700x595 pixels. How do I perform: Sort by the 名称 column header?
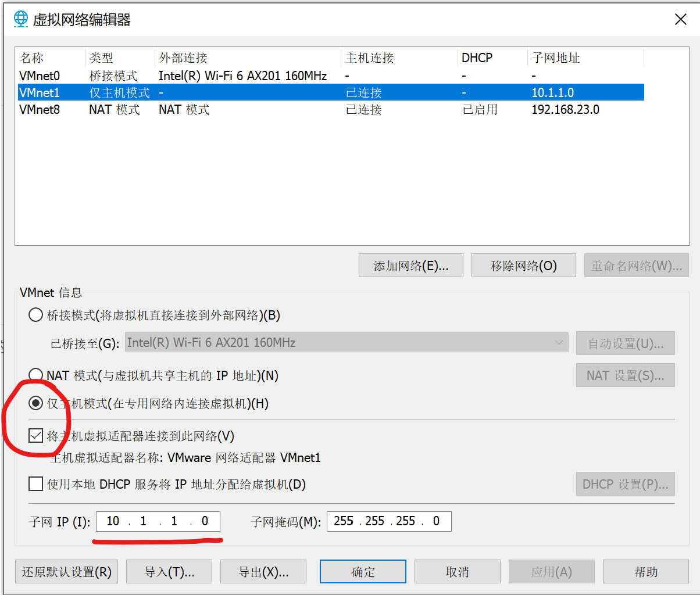pos(50,58)
